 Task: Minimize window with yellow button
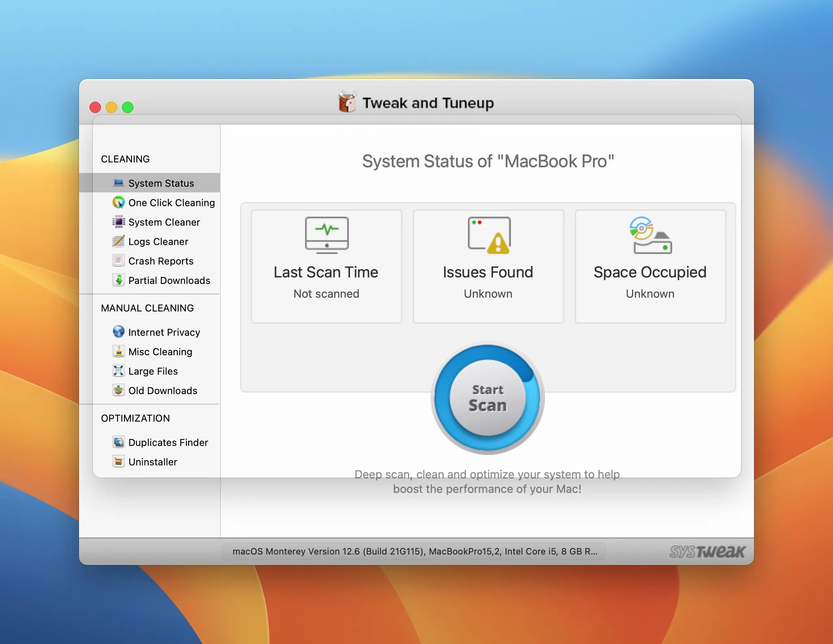[x=111, y=107]
